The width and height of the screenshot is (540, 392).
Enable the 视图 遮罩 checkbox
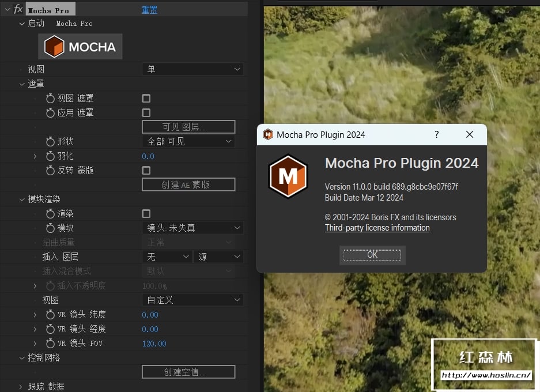pyautogui.click(x=146, y=99)
